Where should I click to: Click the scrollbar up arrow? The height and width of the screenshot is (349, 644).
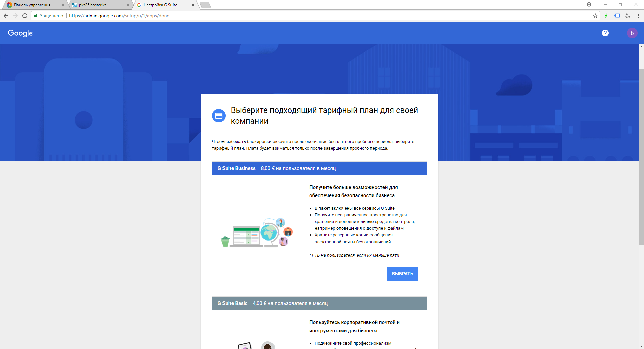(641, 47)
